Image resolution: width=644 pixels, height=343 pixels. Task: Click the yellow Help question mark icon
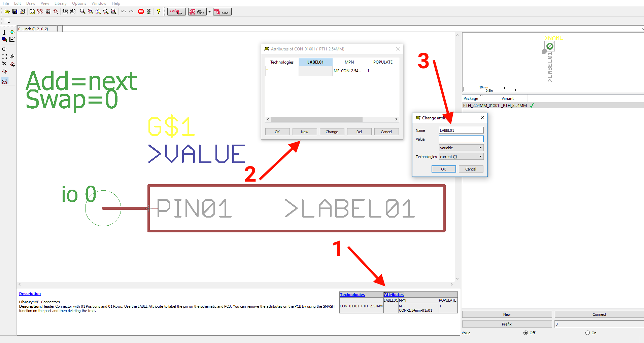pyautogui.click(x=159, y=11)
